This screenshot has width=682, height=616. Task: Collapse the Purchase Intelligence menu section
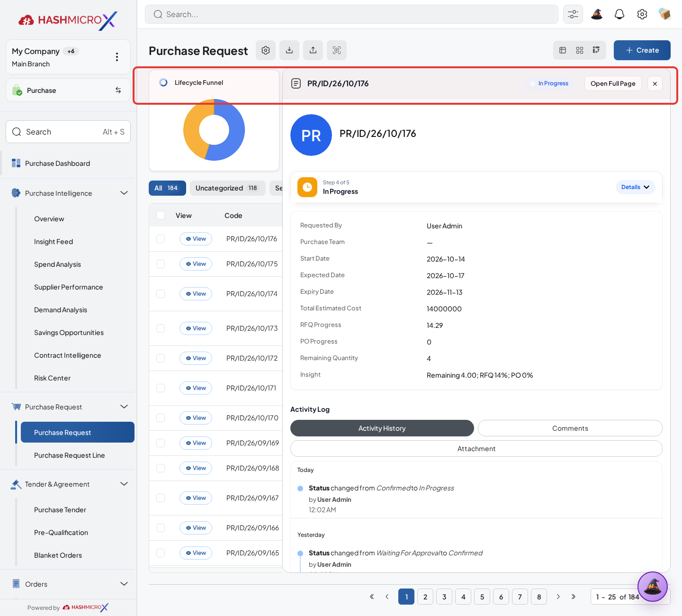(124, 193)
